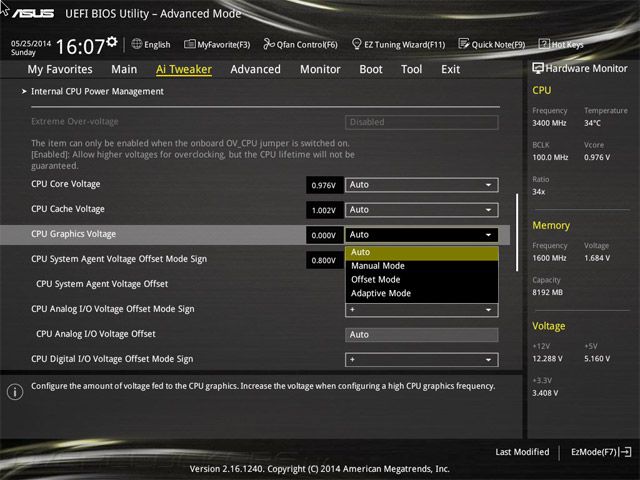Select CPU System Agent Voltage Offset label
640x480 pixels.
(102, 284)
